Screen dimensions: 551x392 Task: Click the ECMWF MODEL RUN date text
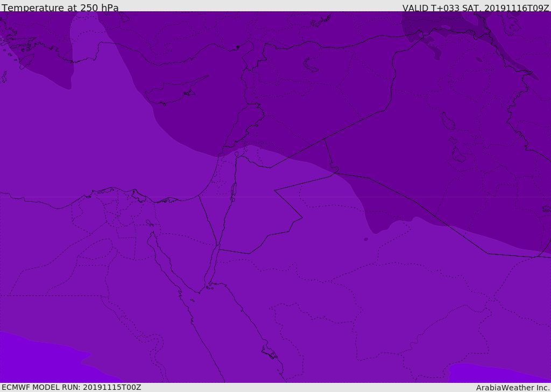(x=71, y=387)
